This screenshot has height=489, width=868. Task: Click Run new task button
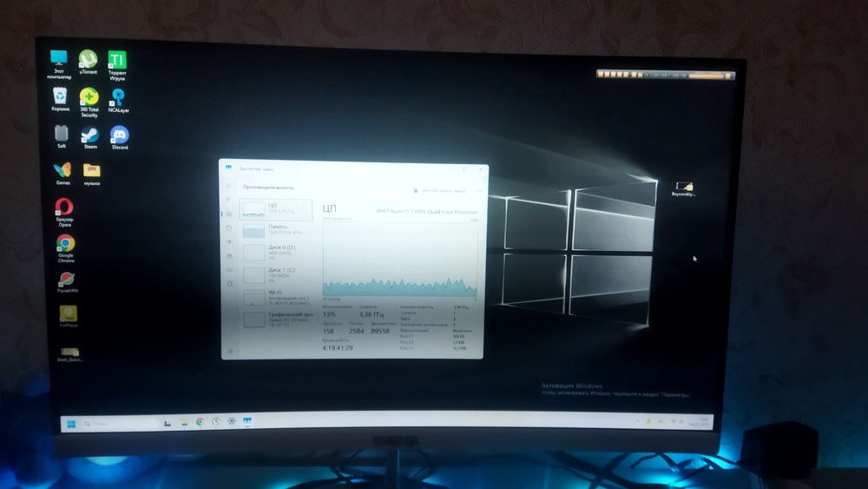click(x=439, y=190)
